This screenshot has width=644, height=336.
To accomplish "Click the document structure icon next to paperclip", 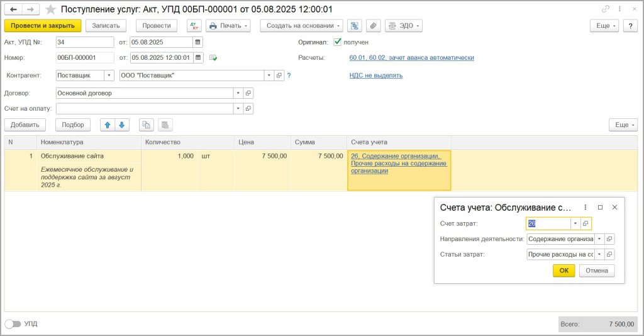I will point(355,26).
